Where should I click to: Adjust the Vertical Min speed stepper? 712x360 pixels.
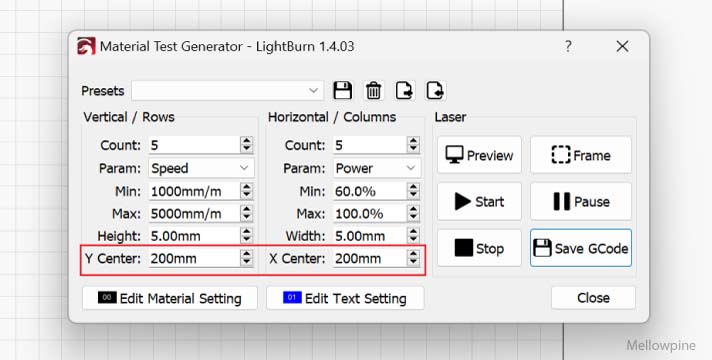(x=247, y=191)
